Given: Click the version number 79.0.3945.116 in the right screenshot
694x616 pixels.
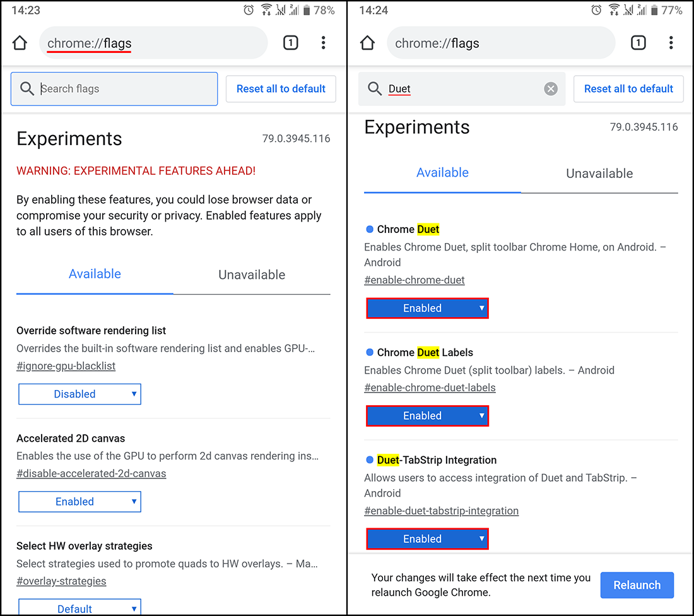Looking at the screenshot, I should click(x=644, y=127).
